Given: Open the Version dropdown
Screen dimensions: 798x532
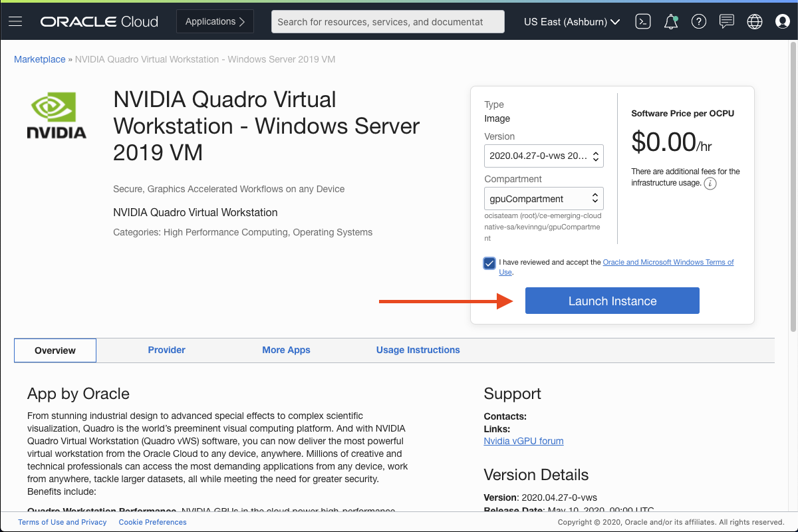Looking at the screenshot, I should (543, 155).
